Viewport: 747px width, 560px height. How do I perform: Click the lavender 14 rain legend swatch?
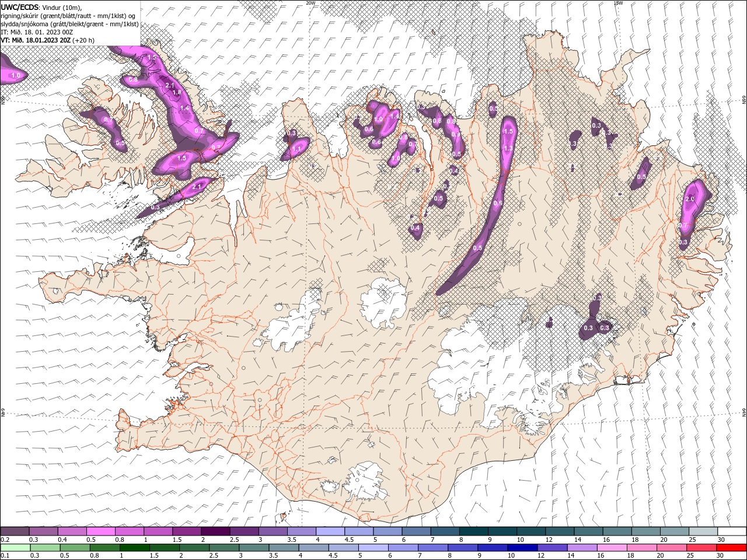click(x=581, y=548)
